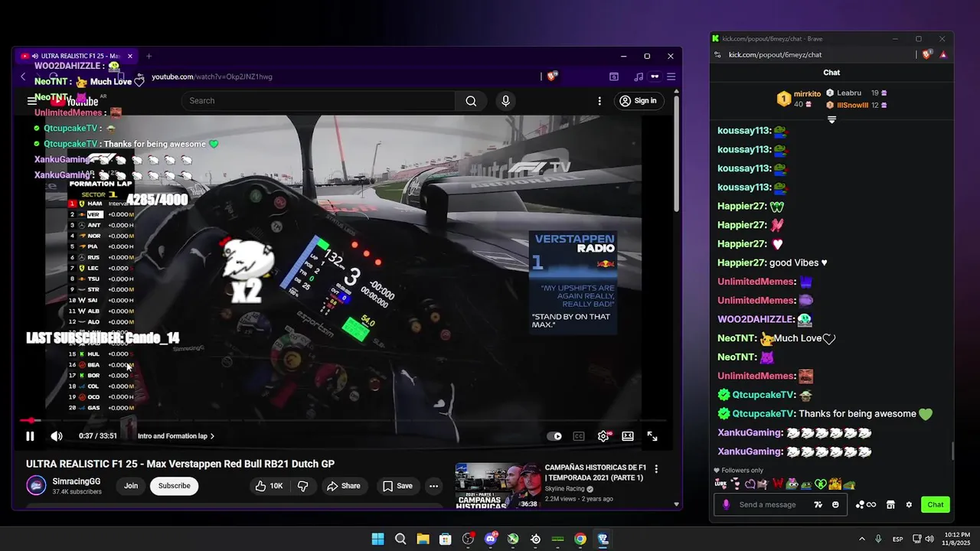Open File Explorer from the taskbar
The image size is (980, 551).
[x=423, y=539]
